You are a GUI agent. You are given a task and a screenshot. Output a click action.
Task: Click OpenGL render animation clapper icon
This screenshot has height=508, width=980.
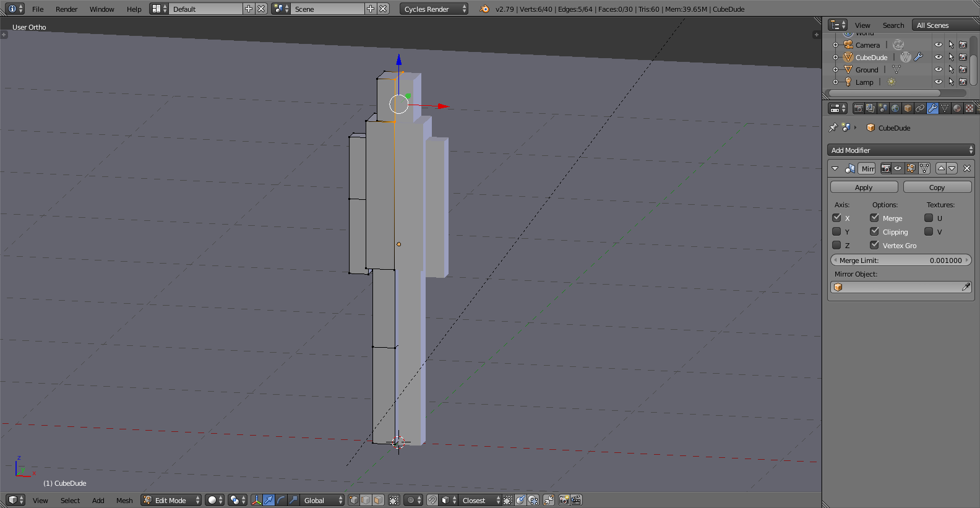click(576, 500)
